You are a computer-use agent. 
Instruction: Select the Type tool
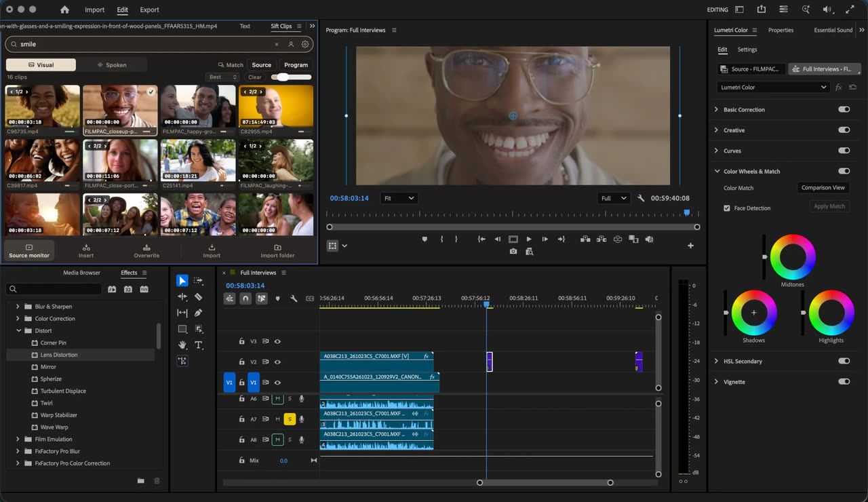click(199, 345)
